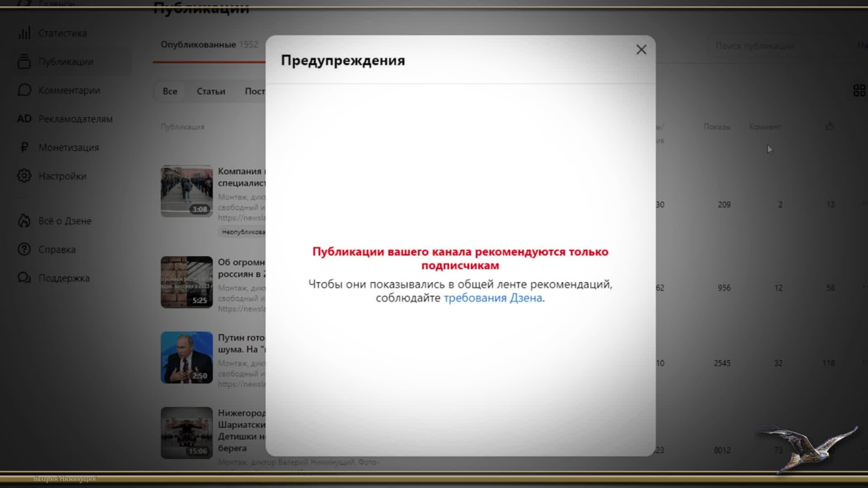Click the Коммент column header
This screenshot has width=868, height=488.
(765, 127)
